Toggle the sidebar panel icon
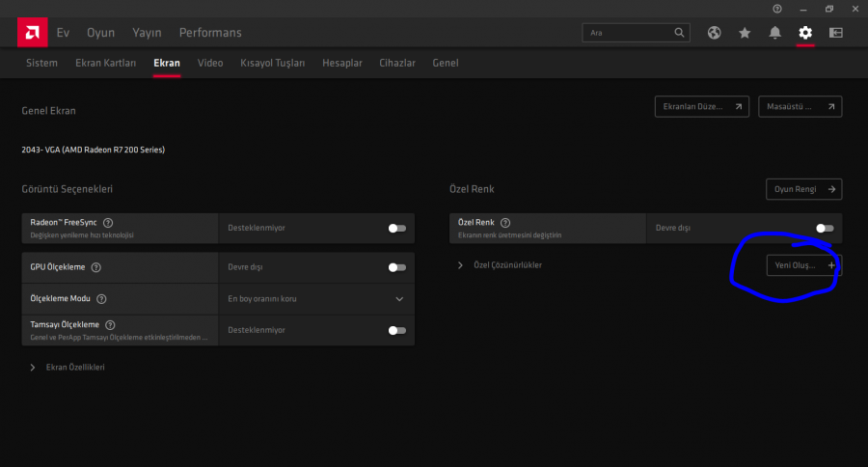The width and height of the screenshot is (868, 467). [835, 33]
